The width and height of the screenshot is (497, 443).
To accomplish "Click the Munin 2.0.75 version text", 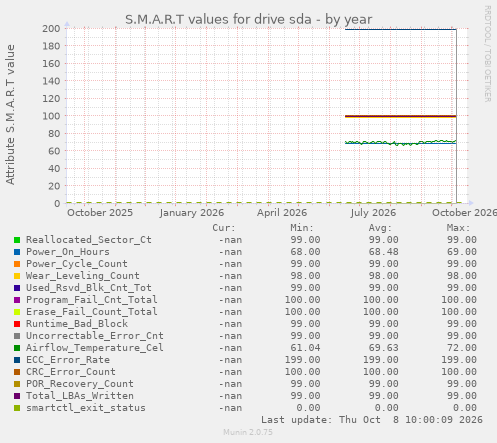I will [248, 432].
